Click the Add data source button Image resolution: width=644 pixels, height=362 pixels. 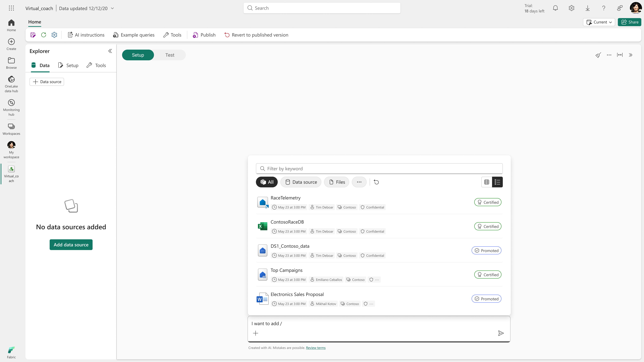(x=71, y=245)
